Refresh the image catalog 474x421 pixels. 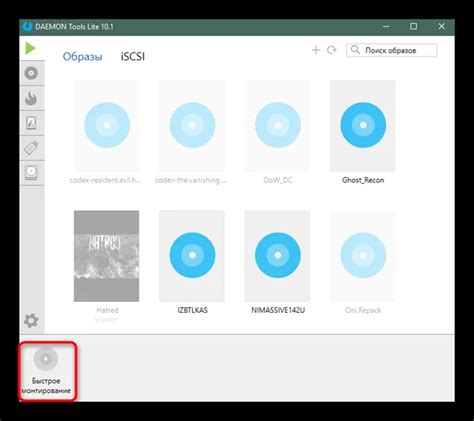331,50
